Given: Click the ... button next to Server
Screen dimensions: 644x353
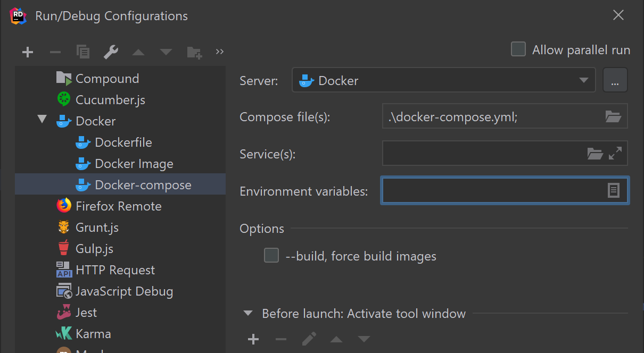Looking at the screenshot, I should (615, 80).
